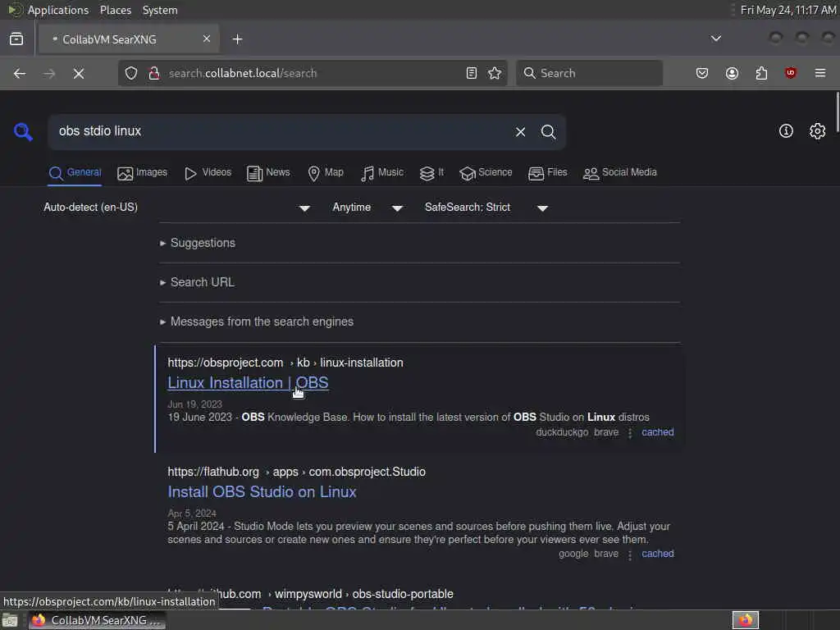Submit search with the magnifier button
Viewport: 840px width, 630px height.
(548, 132)
